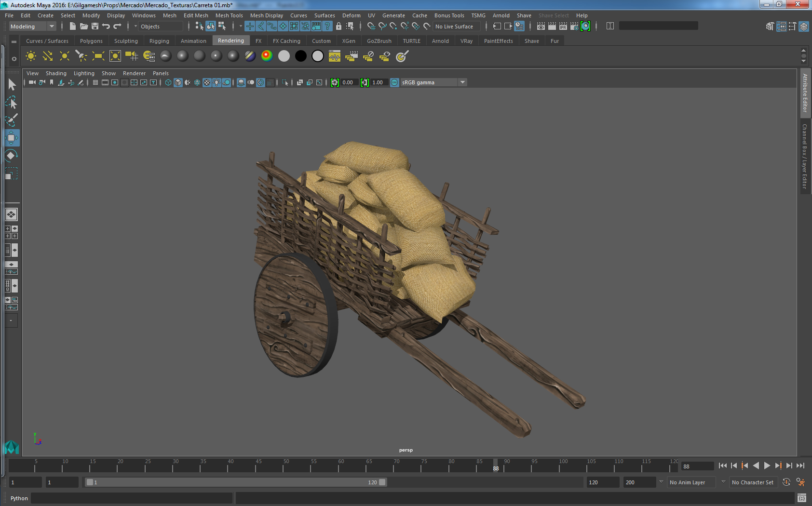Viewport: 812px width, 506px height.
Task: Expand the sRGB gamma view transform dropdown
Action: point(462,82)
